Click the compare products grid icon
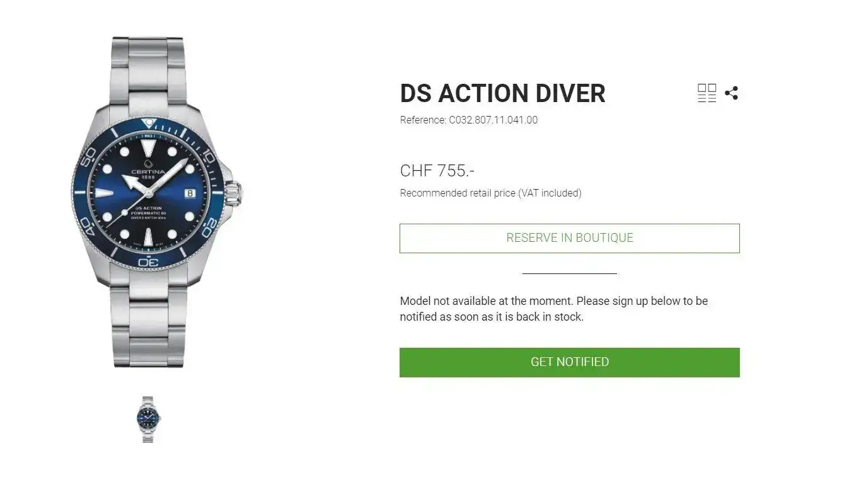 point(707,93)
